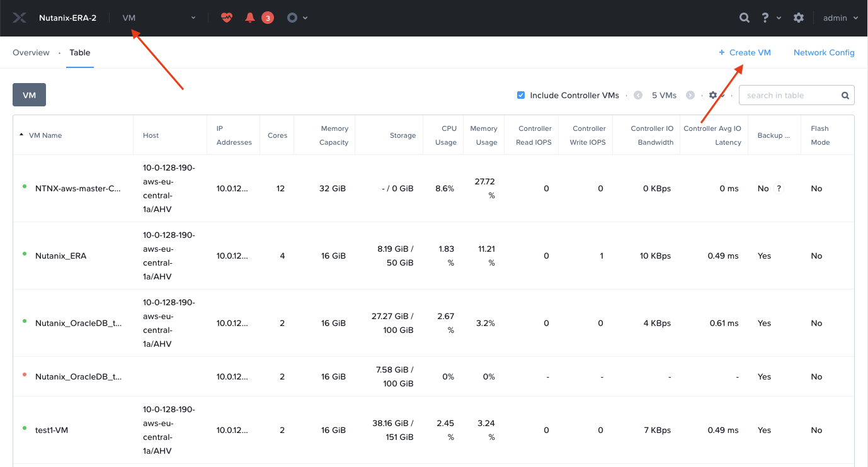
Task: Open the table settings gear icon
Action: click(713, 95)
